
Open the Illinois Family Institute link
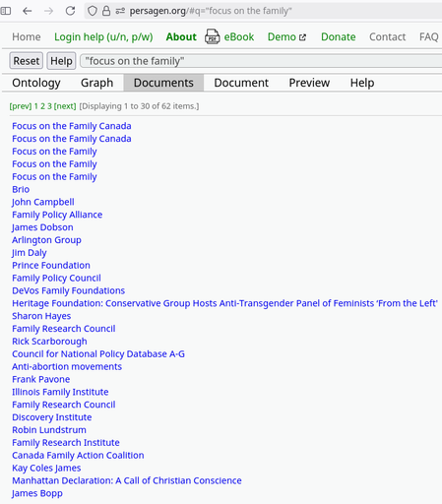pyautogui.click(x=60, y=392)
